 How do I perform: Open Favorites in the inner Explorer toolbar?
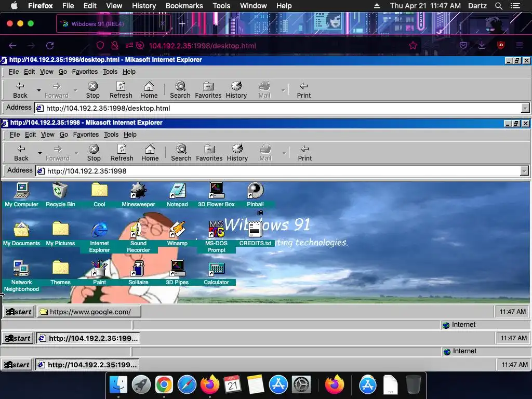click(x=209, y=153)
